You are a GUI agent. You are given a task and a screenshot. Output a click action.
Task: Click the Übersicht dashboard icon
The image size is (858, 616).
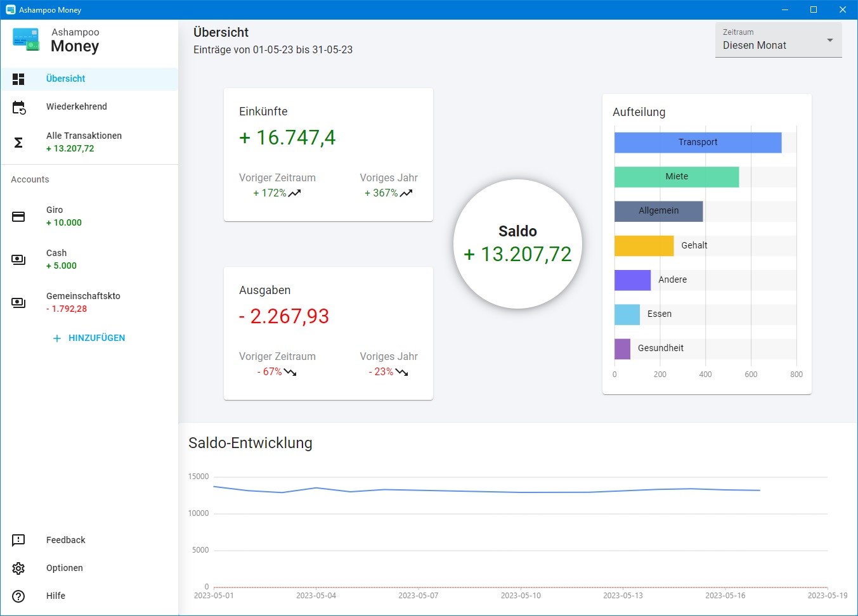[18, 79]
